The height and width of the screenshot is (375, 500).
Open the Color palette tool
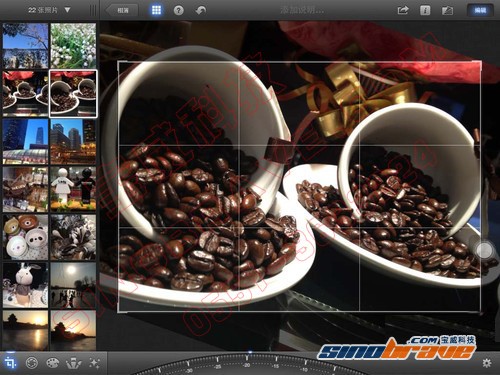pyautogui.click(x=53, y=363)
